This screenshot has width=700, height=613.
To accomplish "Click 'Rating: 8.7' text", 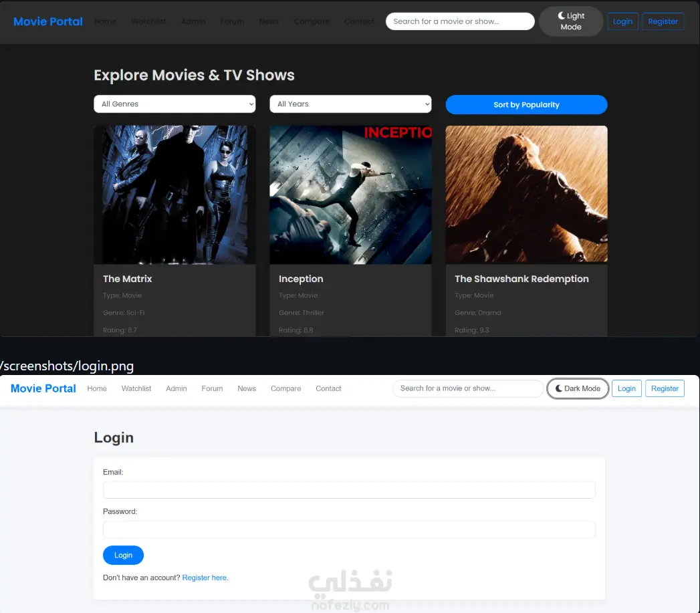I will (x=120, y=330).
